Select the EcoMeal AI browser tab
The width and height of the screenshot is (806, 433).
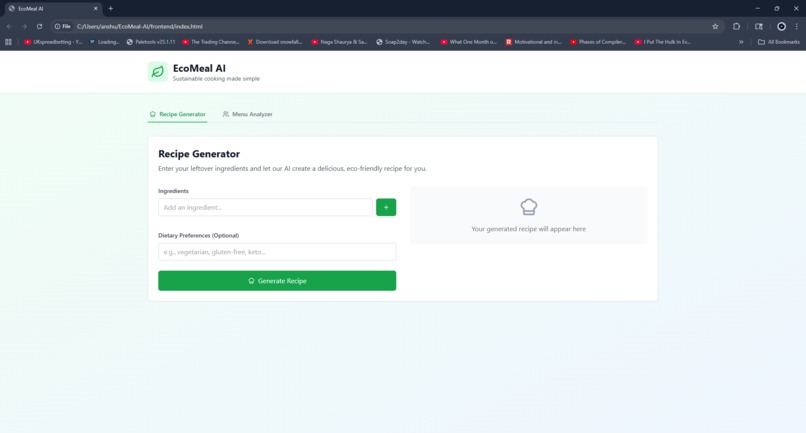pos(51,8)
